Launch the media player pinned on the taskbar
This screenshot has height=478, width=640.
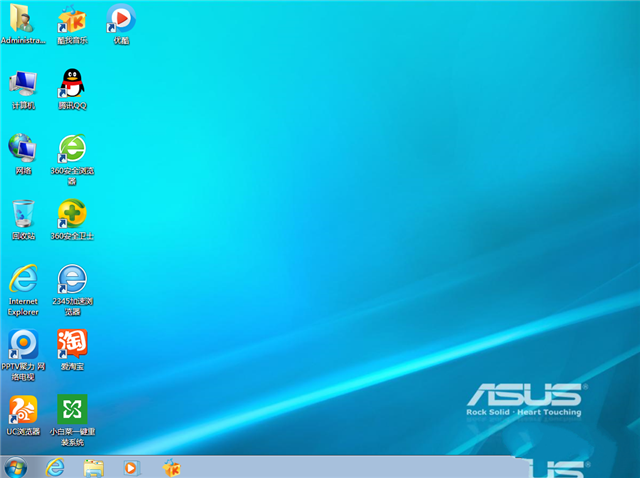click(132, 467)
